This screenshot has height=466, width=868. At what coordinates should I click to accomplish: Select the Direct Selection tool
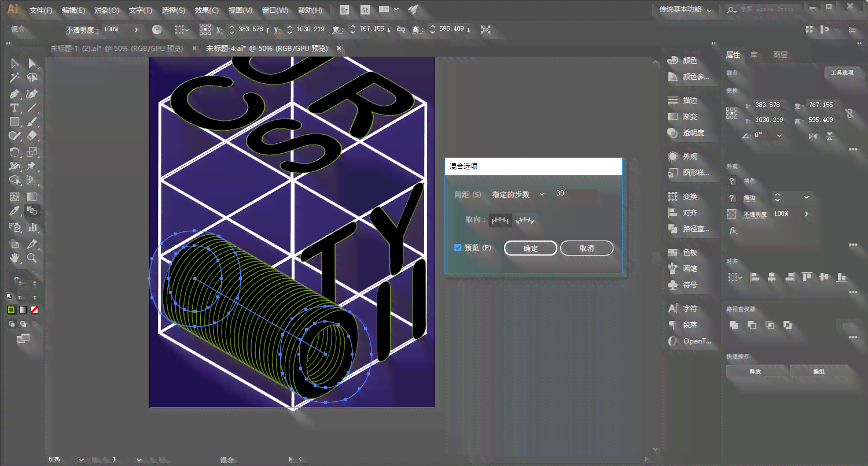tap(32, 64)
